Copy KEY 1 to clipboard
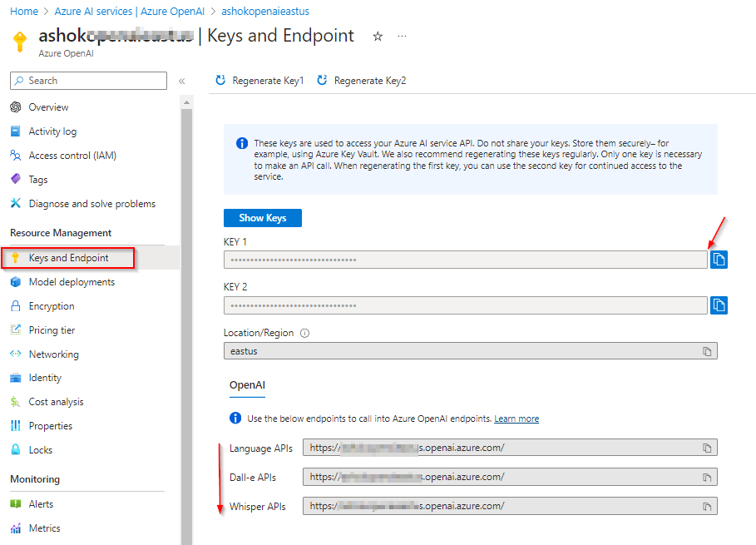 [x=719, y=260]
